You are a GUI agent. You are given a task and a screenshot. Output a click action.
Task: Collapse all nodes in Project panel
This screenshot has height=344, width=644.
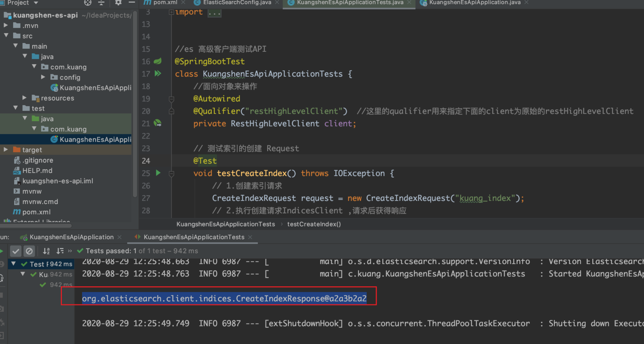(x=101, y=3)
